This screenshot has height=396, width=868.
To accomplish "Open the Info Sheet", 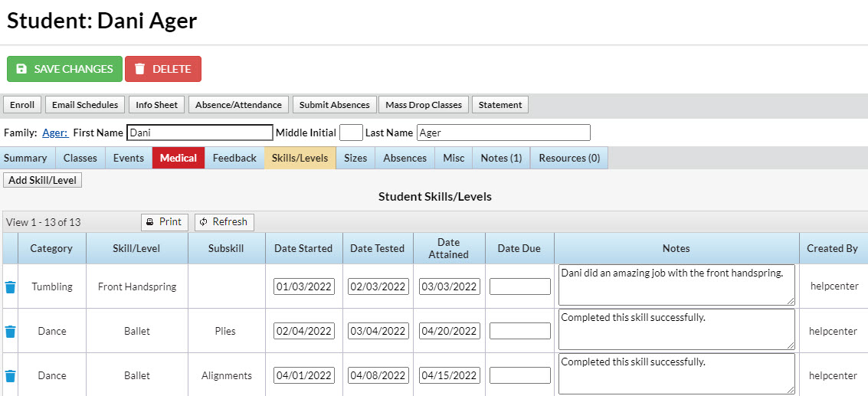I will [156, 105].
